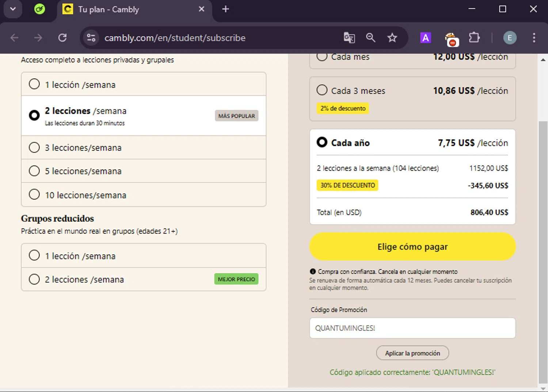The height and width of the screenshot is (392, 548).
Task: Click total amount '806,40 US$'
Action: pyautogui.click(x=489, y=212)
